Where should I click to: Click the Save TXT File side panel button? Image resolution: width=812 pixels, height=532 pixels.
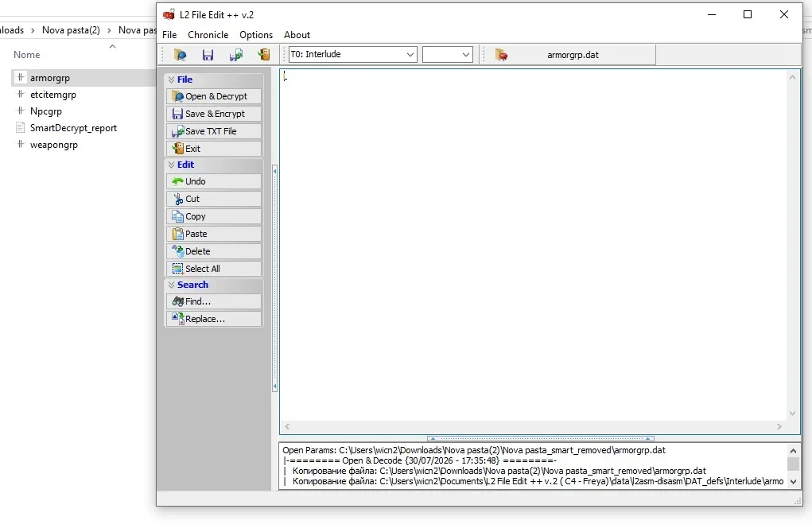[x=214, y=131]
